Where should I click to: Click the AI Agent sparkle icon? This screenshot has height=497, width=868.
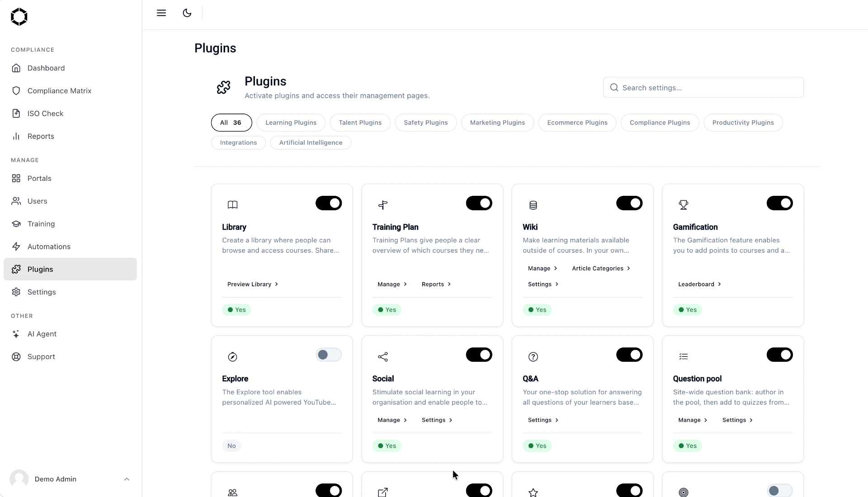(16, 334)
